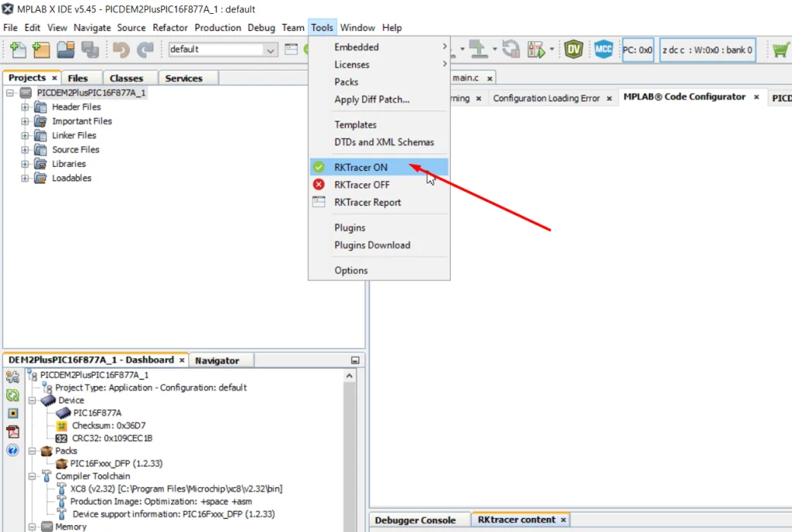Open the default configuration combo box
Screen dimensions: 792x532
(222, 49)
